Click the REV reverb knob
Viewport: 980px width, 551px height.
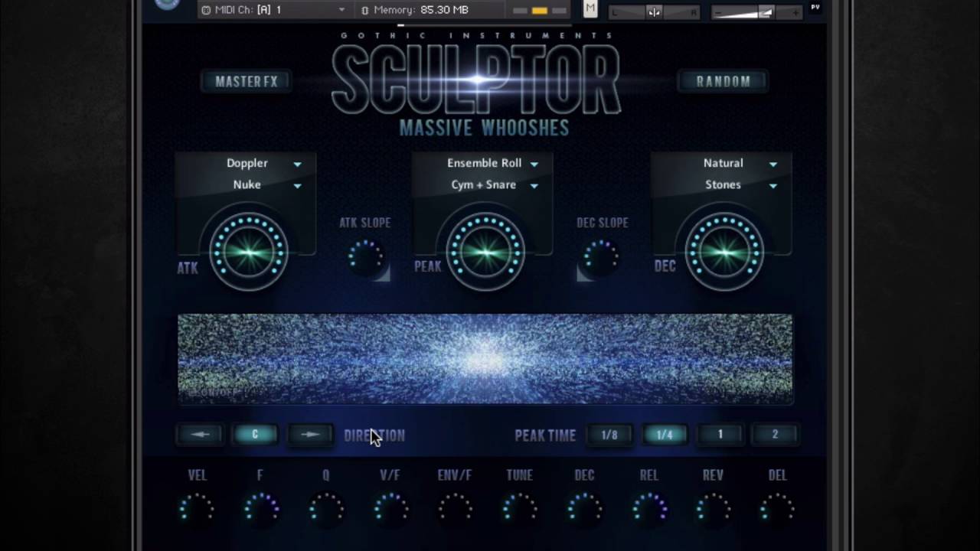(x=713, y=507)
